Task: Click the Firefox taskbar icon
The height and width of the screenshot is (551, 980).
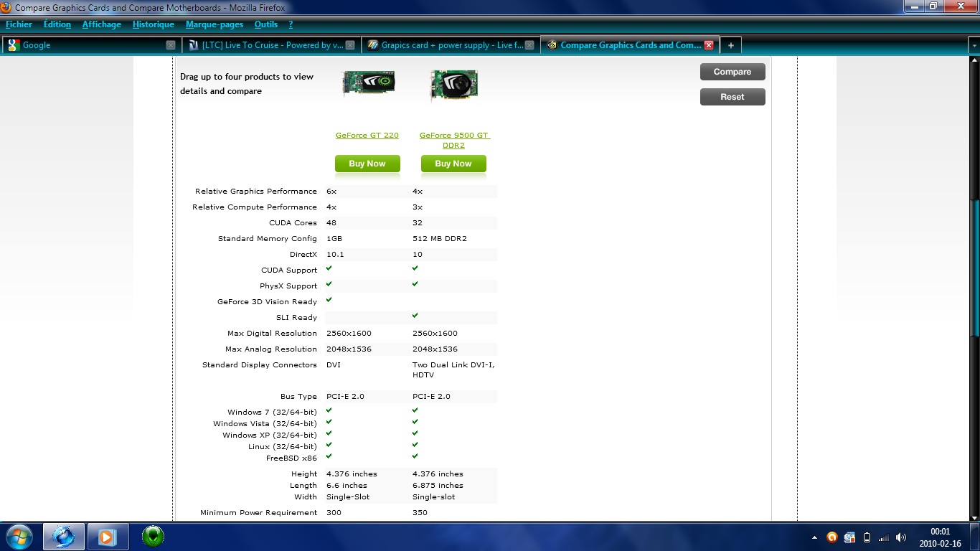Action: coord(64,536)
